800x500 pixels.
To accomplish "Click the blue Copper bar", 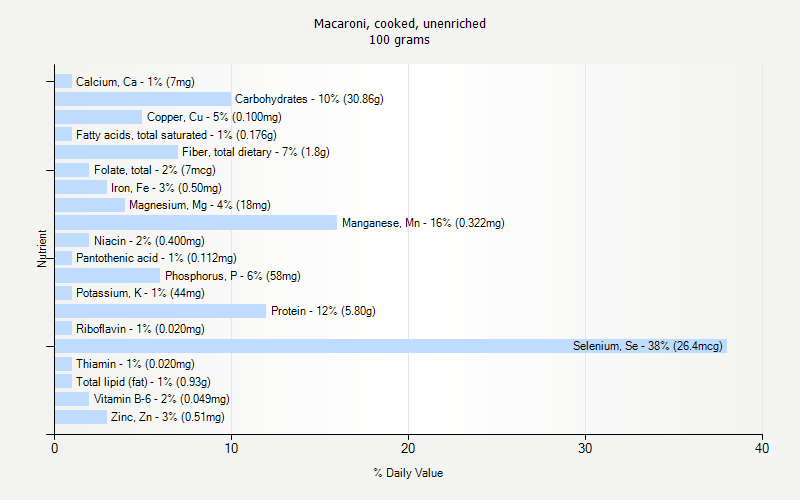I will point(99,117).
